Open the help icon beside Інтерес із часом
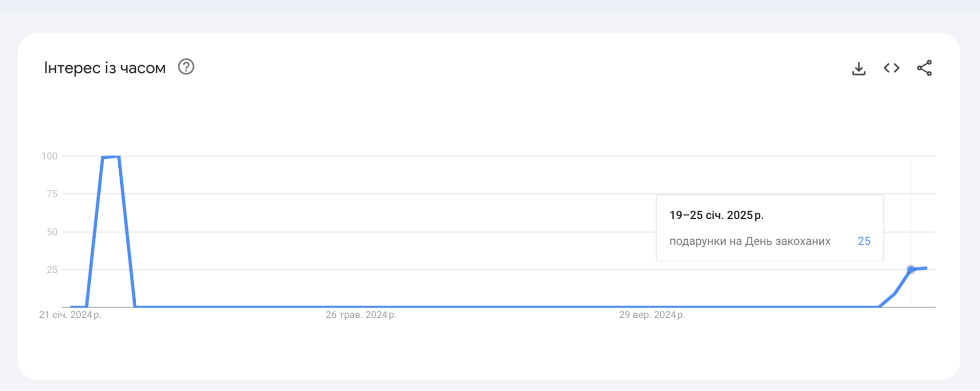 pyautogui.click(x=186, y=67)
